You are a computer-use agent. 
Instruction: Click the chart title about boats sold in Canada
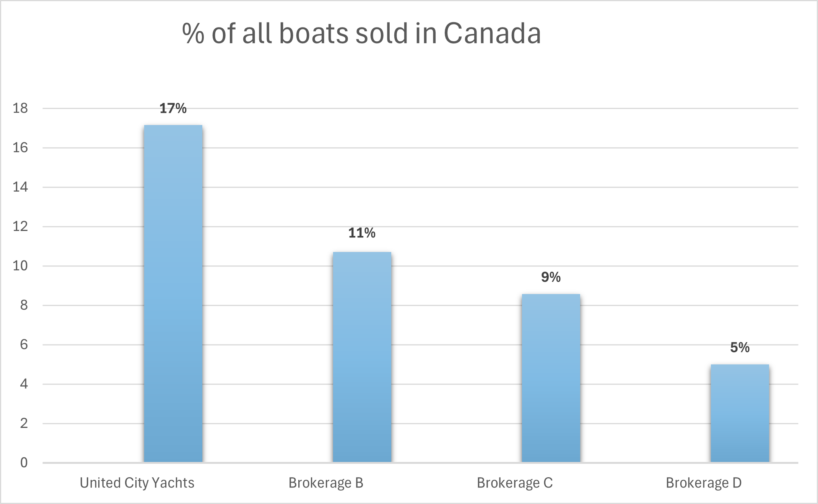361,34
